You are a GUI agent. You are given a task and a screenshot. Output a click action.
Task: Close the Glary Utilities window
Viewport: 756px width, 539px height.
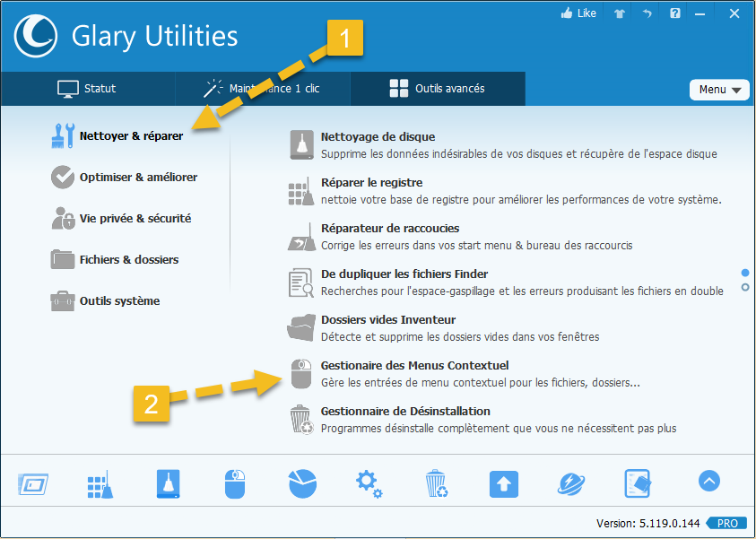pyautogui.click(x=734, y=13)
